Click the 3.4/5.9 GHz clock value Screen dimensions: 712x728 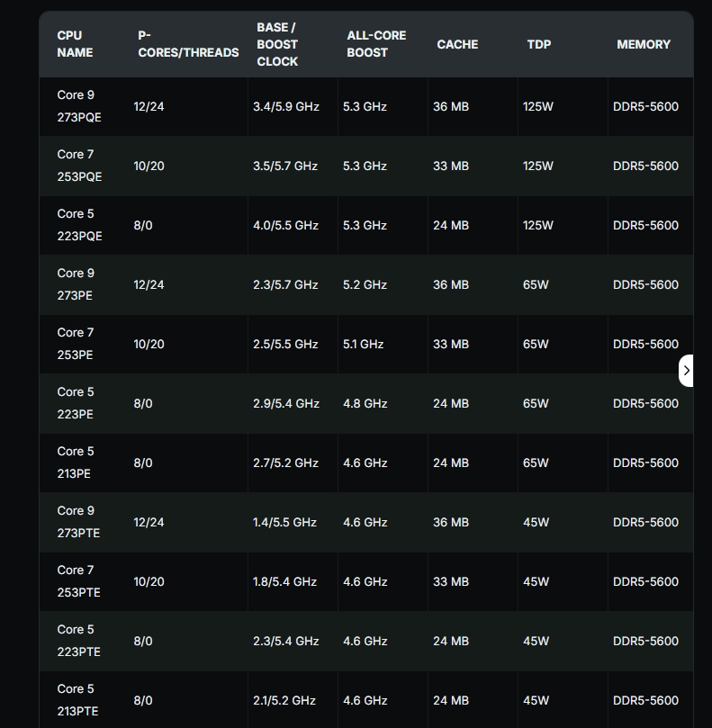point(286,107)
